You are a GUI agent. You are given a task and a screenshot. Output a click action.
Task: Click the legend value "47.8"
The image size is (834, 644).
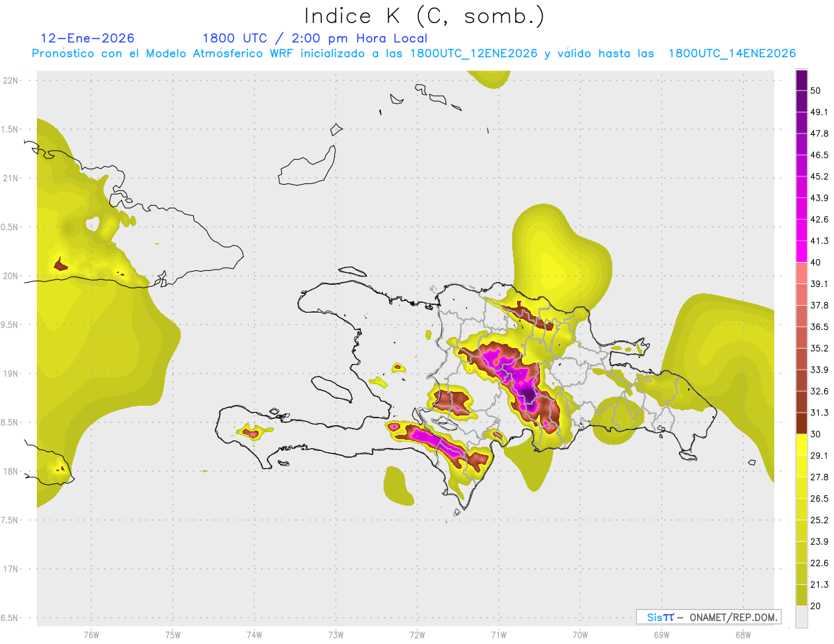(x=819, y=133)
